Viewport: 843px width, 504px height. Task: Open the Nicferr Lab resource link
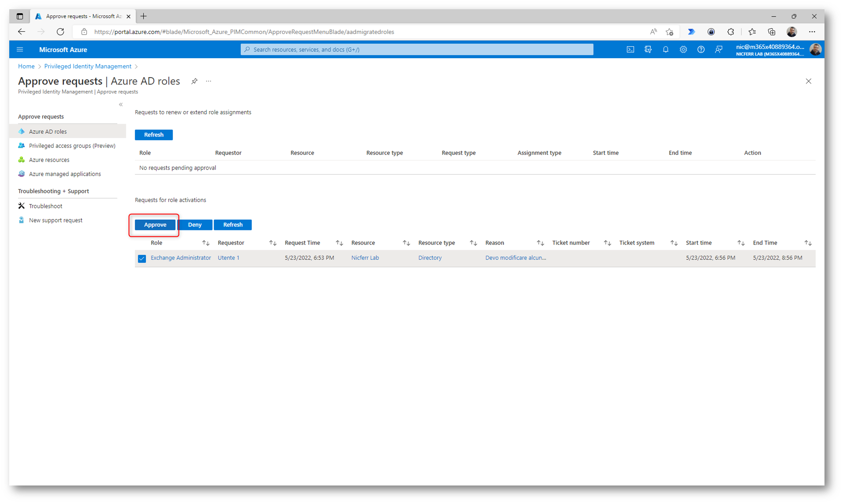coord(365,258)
